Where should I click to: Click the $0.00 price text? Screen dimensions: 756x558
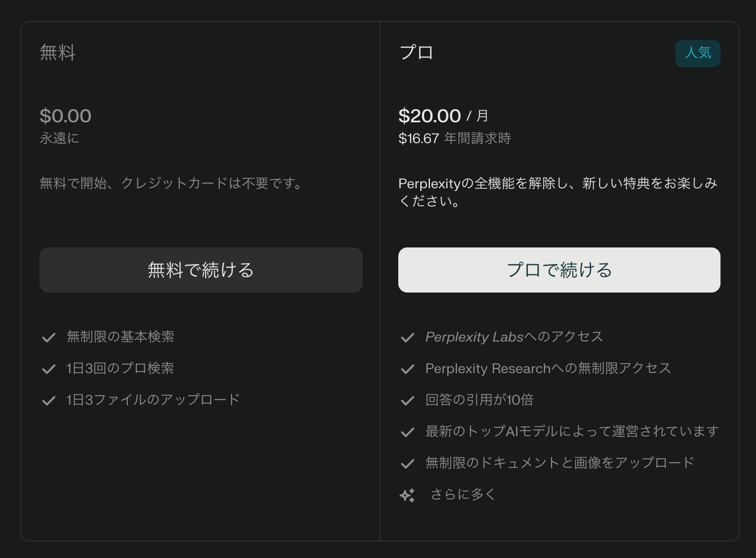click(65, 116)
